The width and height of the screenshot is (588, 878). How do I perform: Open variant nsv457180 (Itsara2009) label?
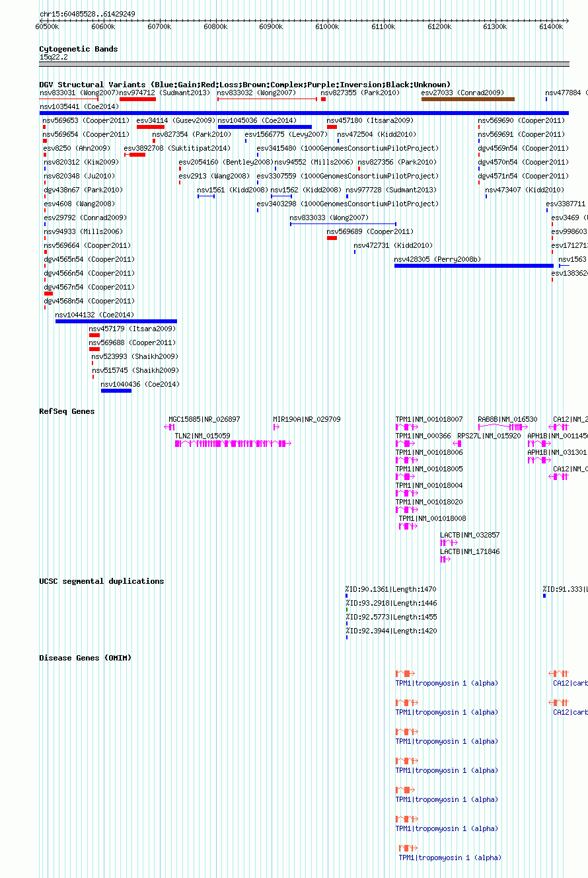[371, 121]
